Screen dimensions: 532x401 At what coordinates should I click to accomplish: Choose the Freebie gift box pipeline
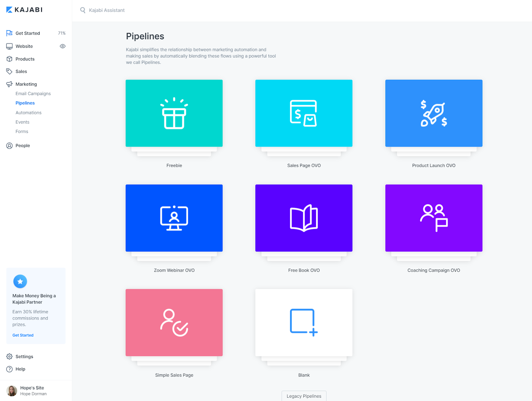pos(174,113)
